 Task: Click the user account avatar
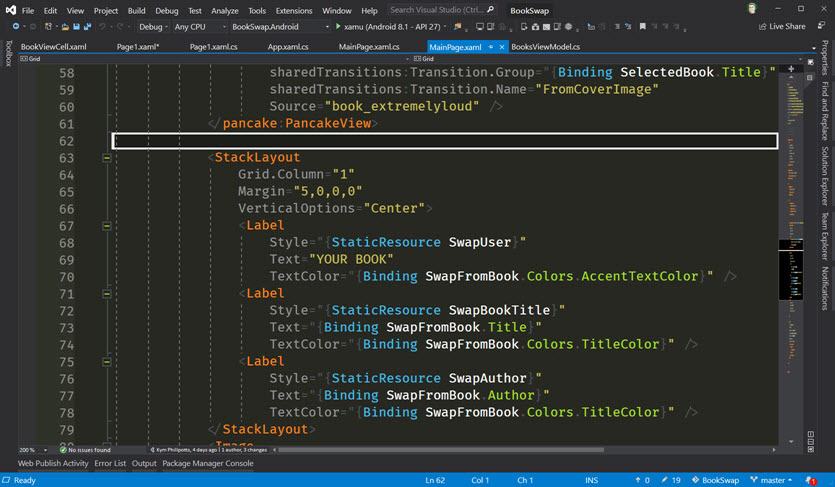pyautogui.click(x=752, y=9)
